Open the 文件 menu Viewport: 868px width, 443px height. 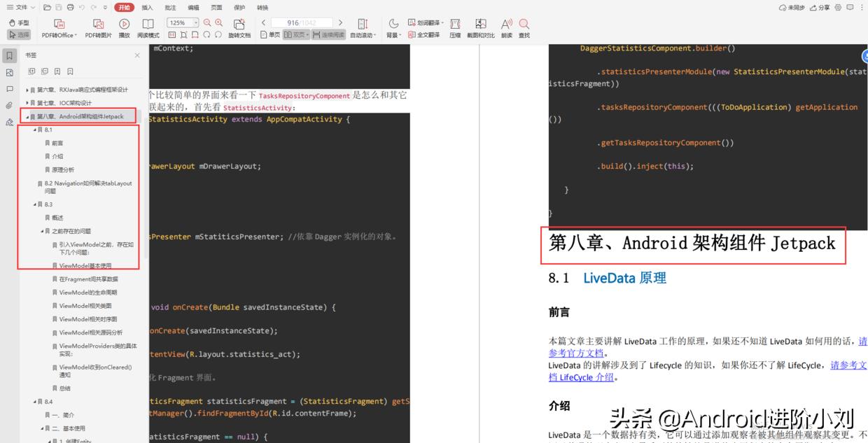19,7
